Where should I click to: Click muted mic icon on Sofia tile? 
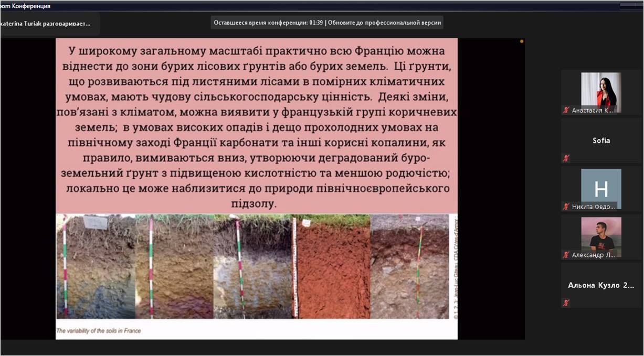click(x=566, y=158)
